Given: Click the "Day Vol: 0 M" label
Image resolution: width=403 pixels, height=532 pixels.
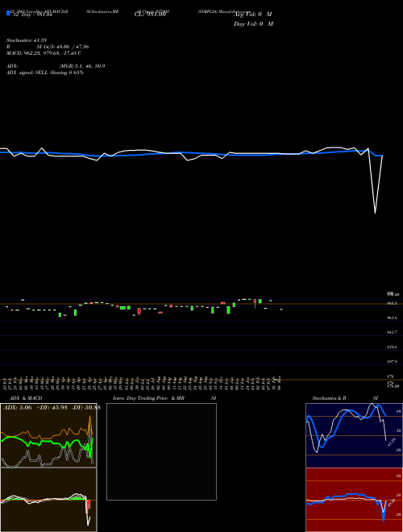Looking at the screenshot, I should tap(253, 23).
